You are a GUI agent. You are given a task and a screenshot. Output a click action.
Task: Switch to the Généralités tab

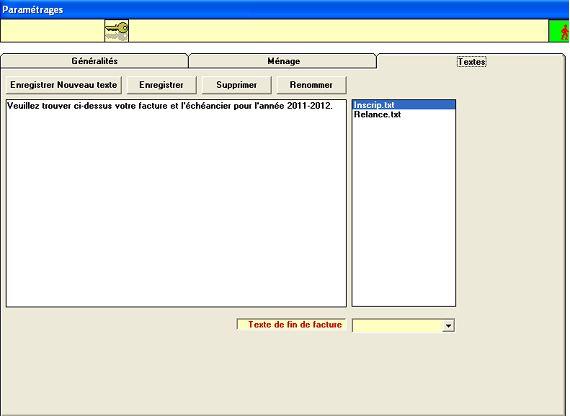click(x=95, y=61)
